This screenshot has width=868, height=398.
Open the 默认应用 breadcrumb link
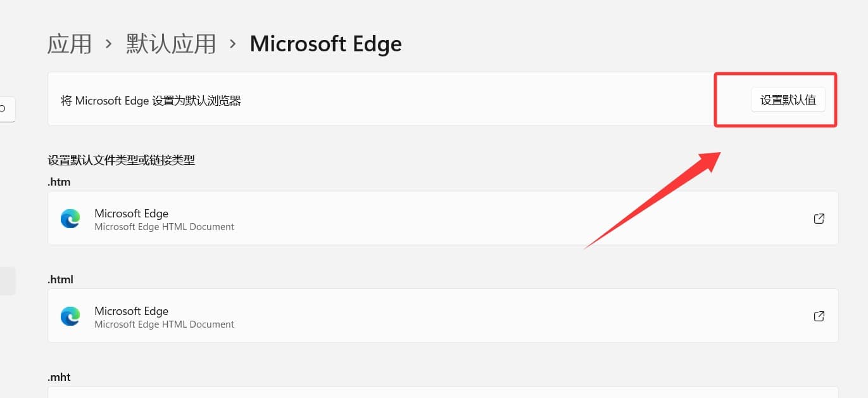(171, 44)
